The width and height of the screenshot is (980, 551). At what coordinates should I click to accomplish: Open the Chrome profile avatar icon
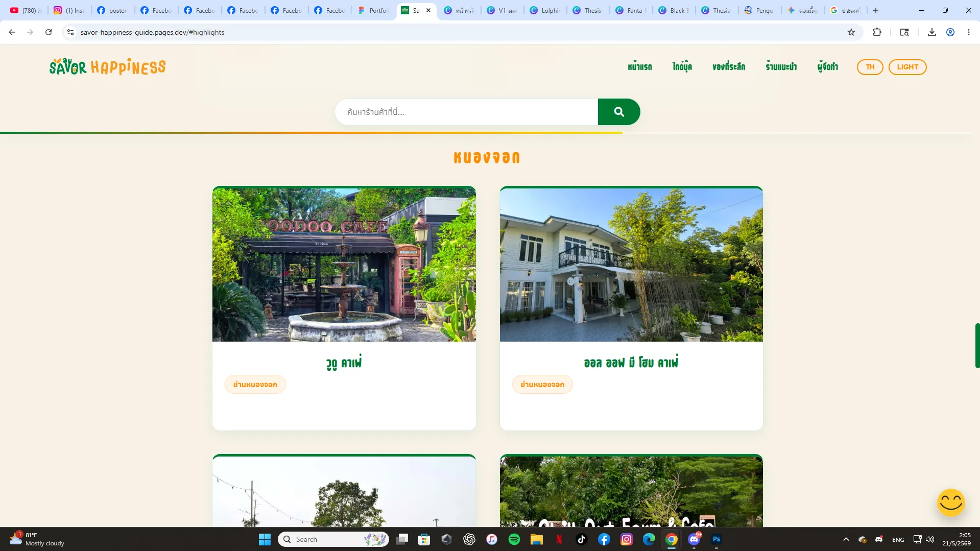click(x=950, y=32)
